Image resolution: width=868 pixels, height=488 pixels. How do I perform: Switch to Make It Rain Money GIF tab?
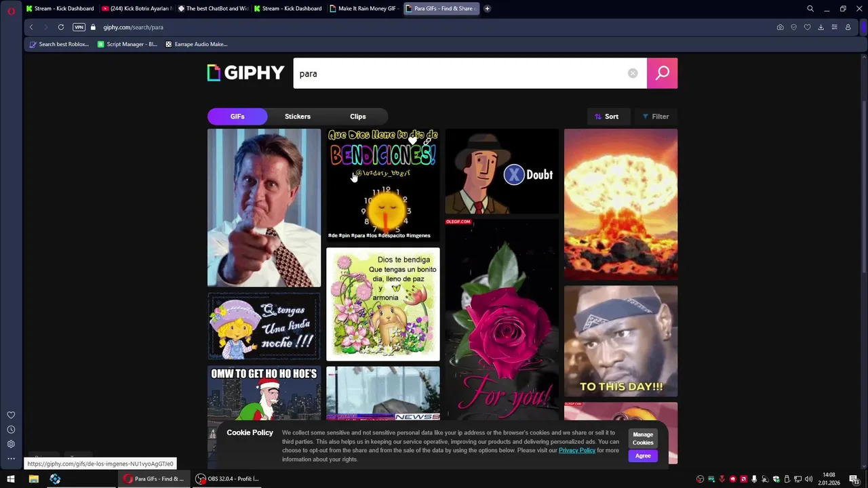pos(363,9)
